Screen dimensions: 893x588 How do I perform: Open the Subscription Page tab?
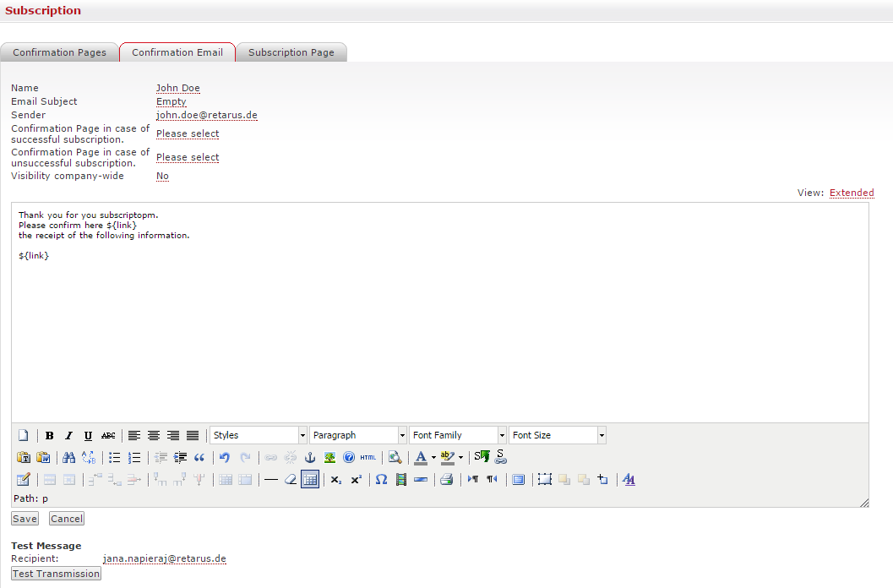pos(291,52)
